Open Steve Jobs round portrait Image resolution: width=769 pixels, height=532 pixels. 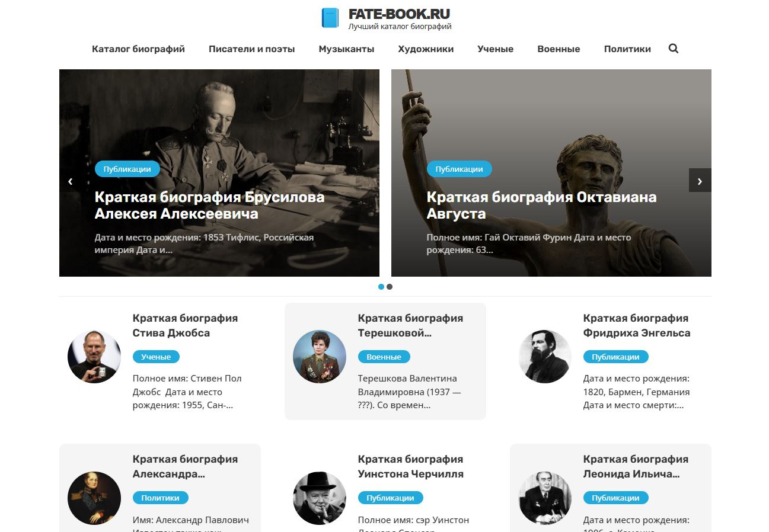tap(94, 357)
